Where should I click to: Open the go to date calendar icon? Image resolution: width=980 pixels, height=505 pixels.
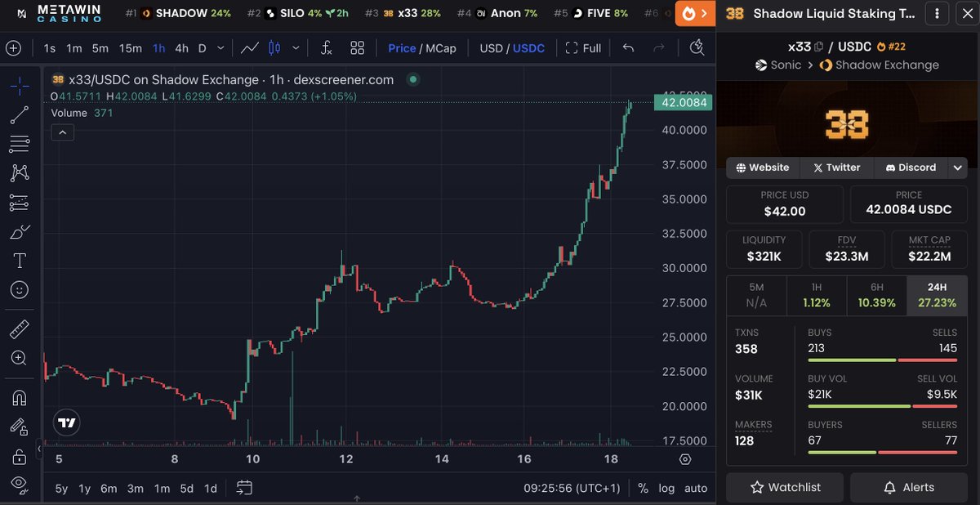click(x=244, y=488)
